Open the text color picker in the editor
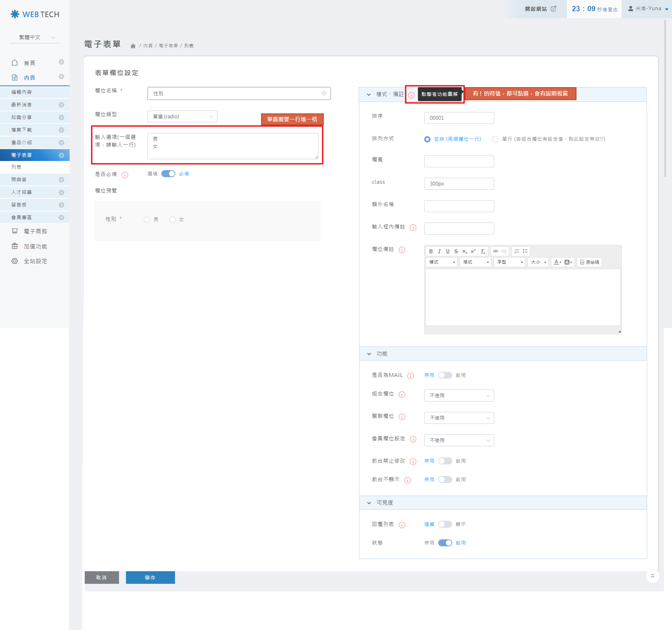 pyautogui.click(x=558, y=262)
